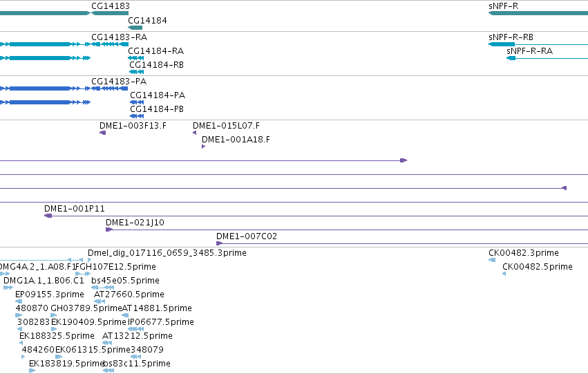
Task: Select the AT27660.5prime EST glyph
Action: coord(99,301)
